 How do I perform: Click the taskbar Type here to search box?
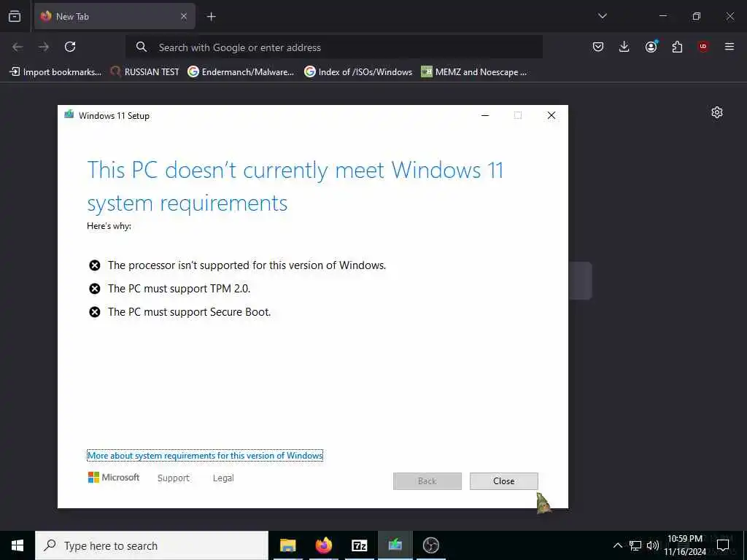click(152, 545)
